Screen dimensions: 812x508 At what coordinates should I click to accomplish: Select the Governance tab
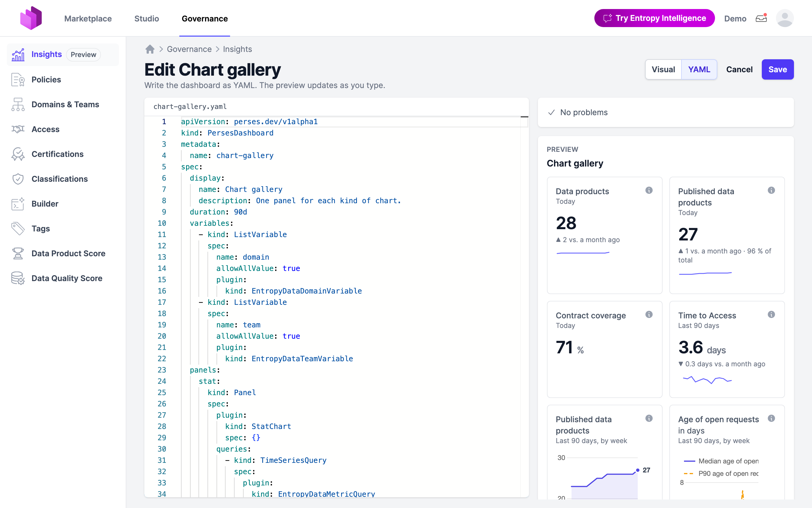coord(205,18)
